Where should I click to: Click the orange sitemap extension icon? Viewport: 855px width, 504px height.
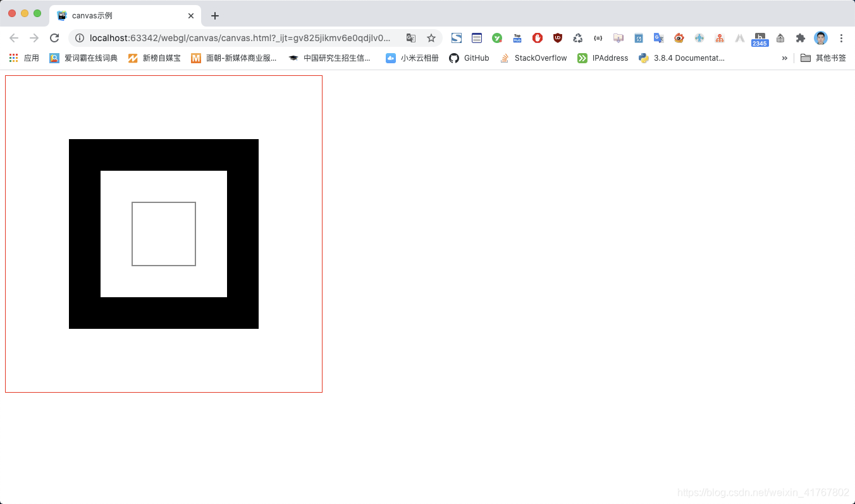tap(720, 38)
